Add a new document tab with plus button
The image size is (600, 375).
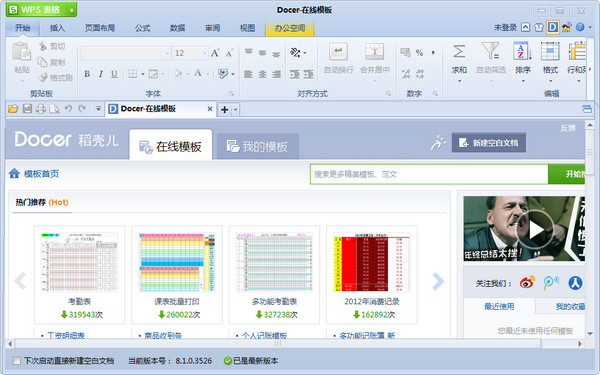coord(225,110)
